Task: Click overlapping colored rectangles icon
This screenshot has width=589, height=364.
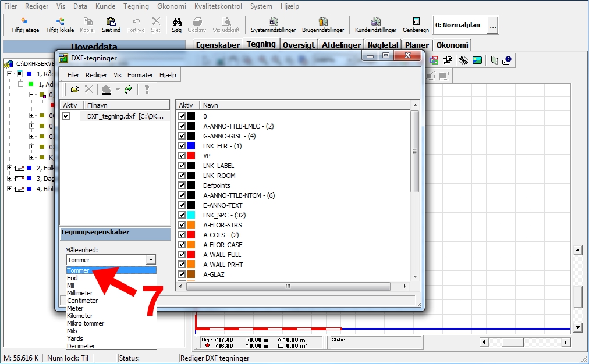Action: coord(434,60)
